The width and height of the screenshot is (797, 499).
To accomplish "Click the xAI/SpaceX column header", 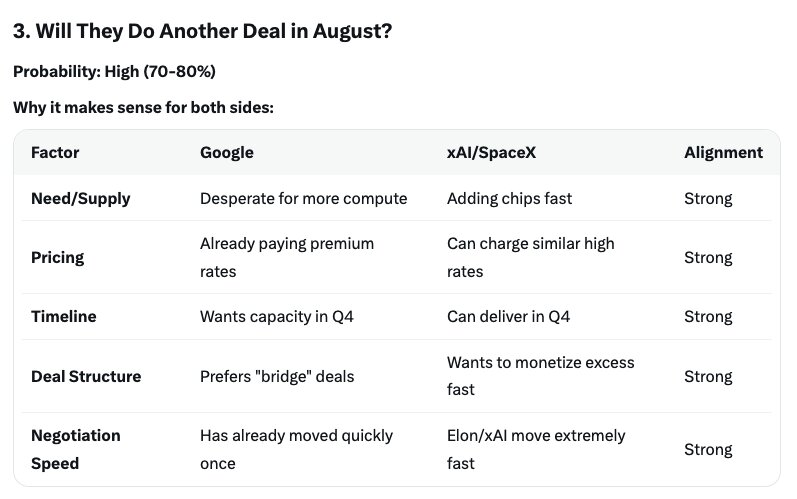I will click(x=492, y=152).
